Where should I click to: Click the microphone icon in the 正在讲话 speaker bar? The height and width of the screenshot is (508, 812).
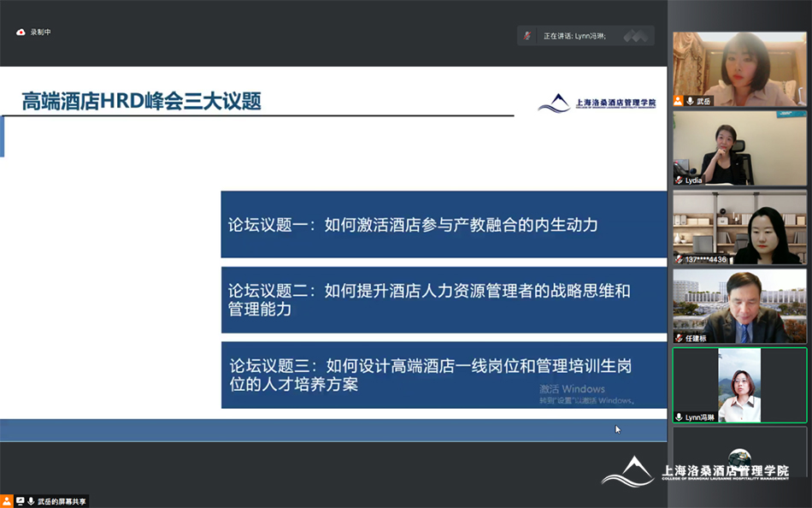tap(527, 36)
